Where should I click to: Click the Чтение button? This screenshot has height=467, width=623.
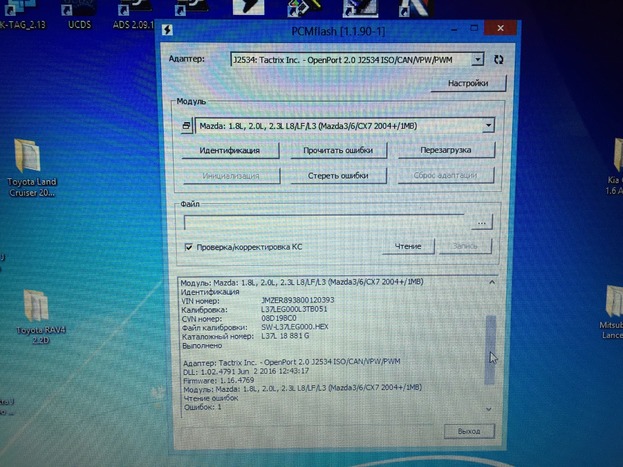407,246
